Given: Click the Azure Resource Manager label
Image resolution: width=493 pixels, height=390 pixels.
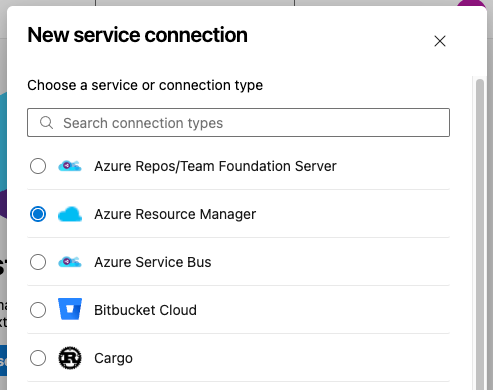Looking at the screenshot, I should [175, 214].
